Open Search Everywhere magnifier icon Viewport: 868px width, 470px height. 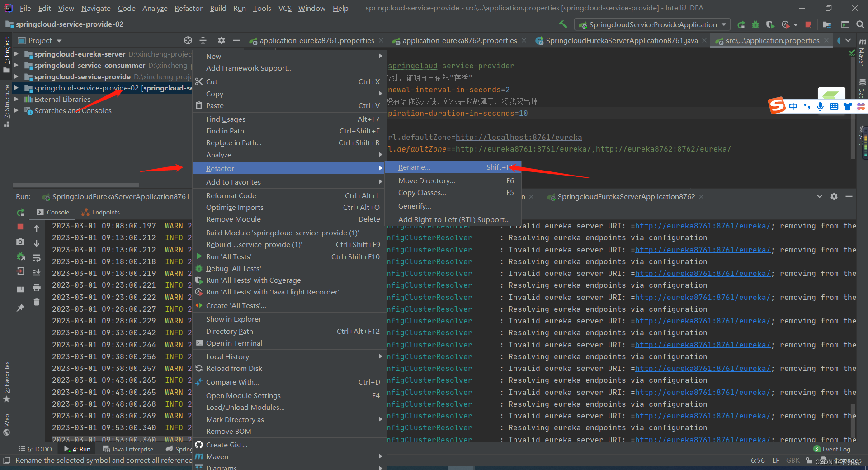coord(860,25)
